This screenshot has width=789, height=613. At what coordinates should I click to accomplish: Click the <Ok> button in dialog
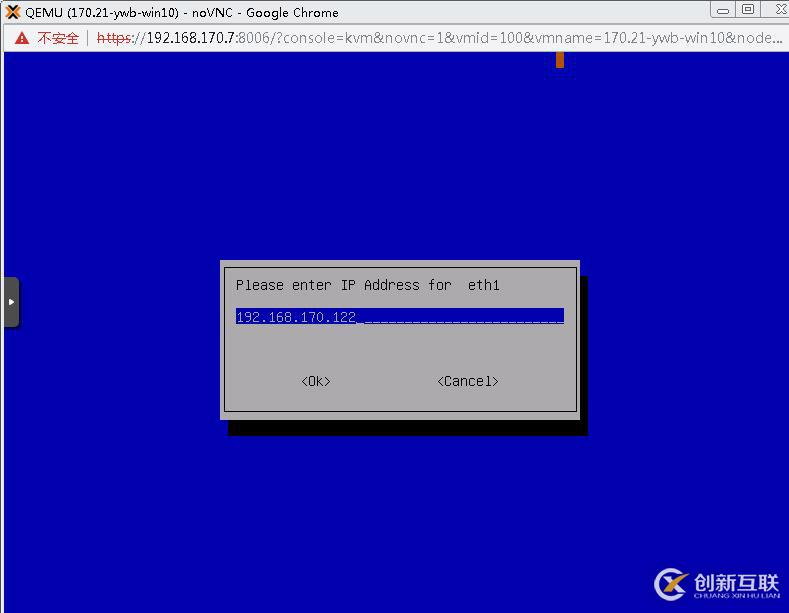[315, 381]
